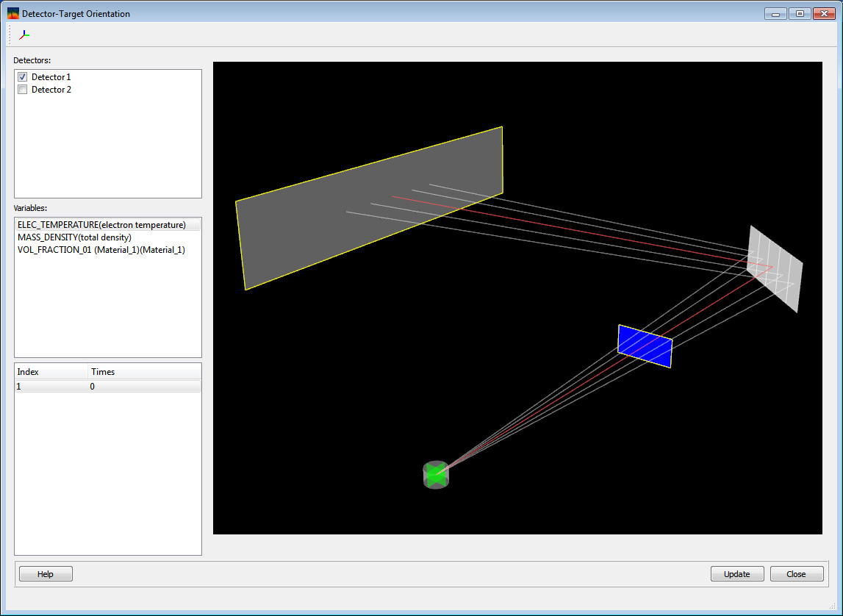
Task: Click the blue filter plane in scene
Action: (645, 346)
